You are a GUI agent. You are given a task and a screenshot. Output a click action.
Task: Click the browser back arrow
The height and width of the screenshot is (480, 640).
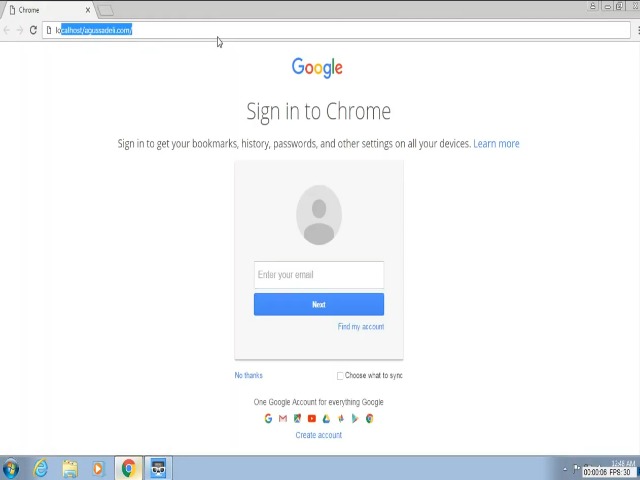click(x=7, y=30)
